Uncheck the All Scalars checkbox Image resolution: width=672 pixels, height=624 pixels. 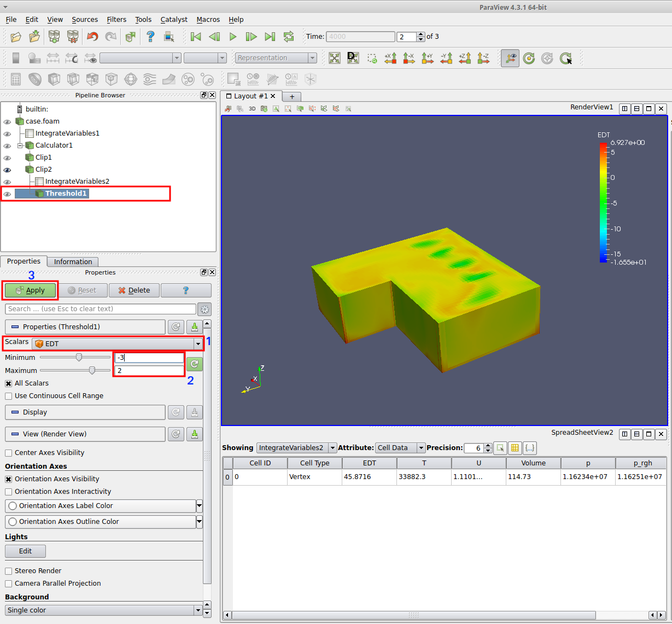tap(9, 383)
